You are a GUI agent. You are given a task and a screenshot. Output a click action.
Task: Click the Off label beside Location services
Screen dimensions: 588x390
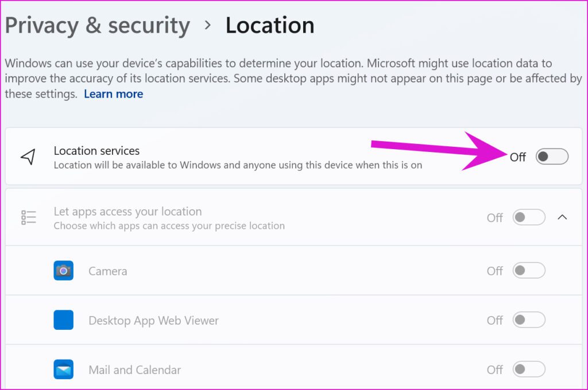coord(517,157)
